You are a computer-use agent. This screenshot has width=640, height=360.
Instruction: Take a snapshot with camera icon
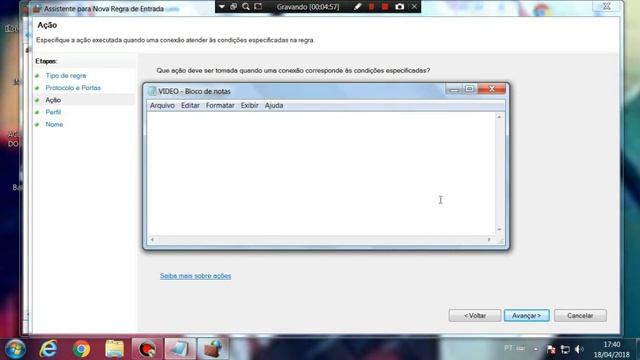(x=400, y=7)
